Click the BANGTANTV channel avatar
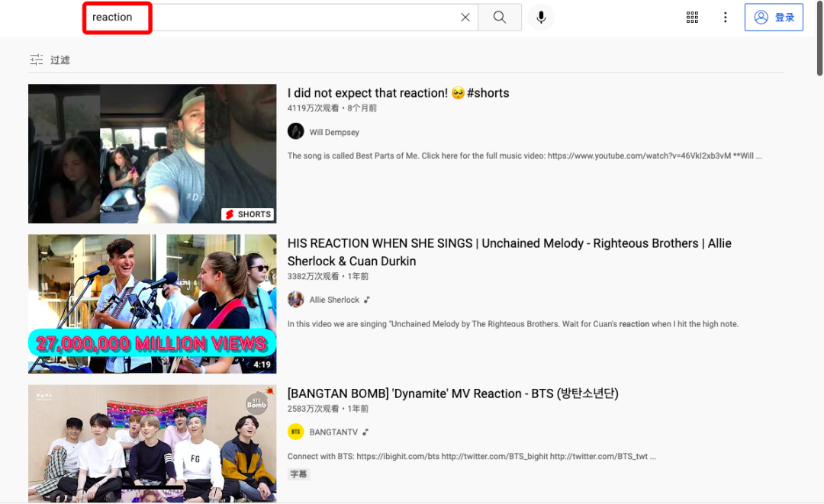 [x=296, y=432]
